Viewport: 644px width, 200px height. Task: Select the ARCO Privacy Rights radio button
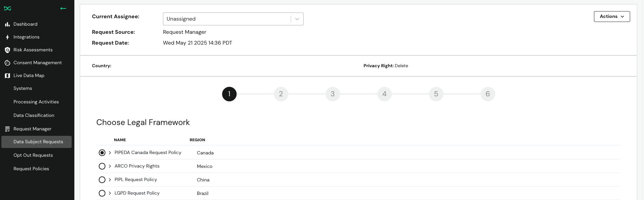[x=102, y=166]
